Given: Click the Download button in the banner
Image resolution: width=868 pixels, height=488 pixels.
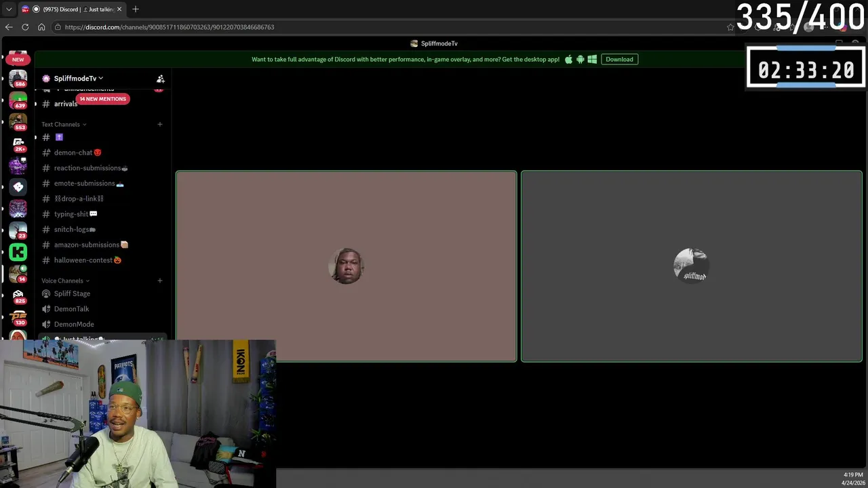Looking at the screenshot, I should (619, 59).
